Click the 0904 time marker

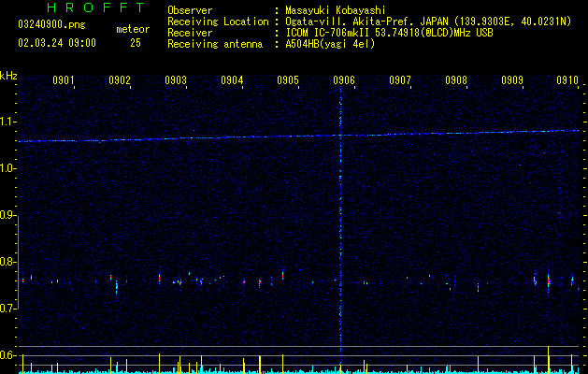click(232, 79)
